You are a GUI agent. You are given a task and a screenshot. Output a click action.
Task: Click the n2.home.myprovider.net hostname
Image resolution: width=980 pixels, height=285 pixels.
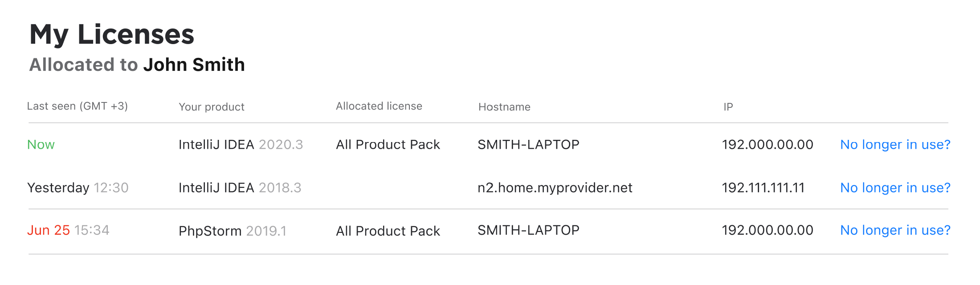tap(555, 188)
